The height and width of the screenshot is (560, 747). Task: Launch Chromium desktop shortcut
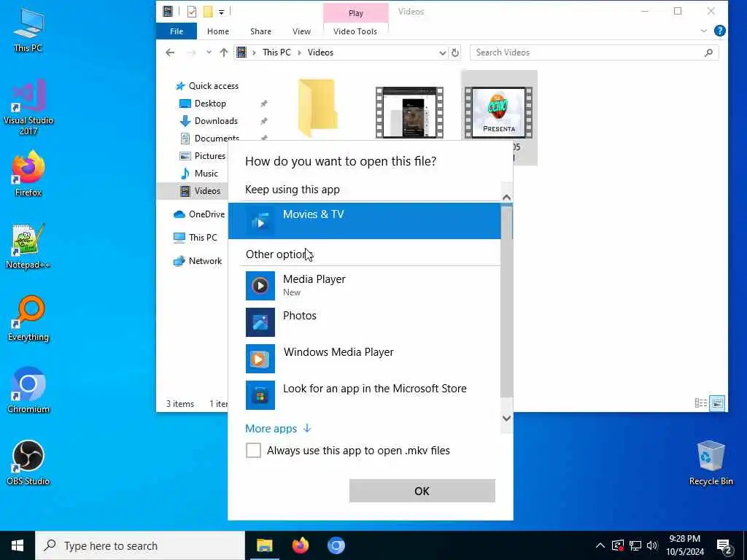28,391
